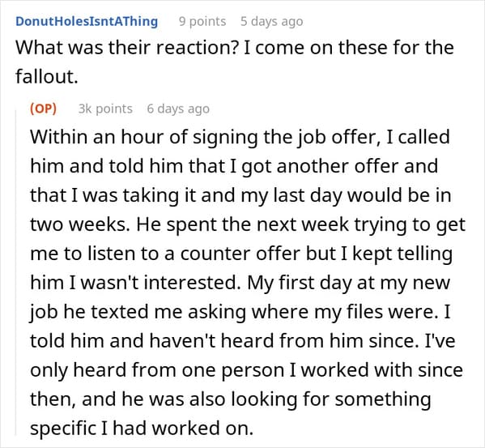The height and width of the screenshot is (448, 485).
Task: Click the line "him and told him that I got another offer"
Action: [234, 166]
